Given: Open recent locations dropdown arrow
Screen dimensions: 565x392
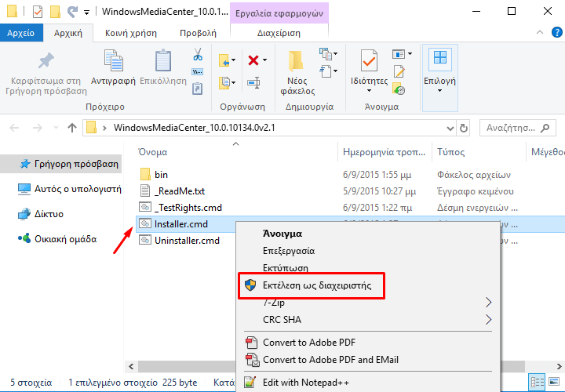Looking at the screenshot, I should point(56,128).
